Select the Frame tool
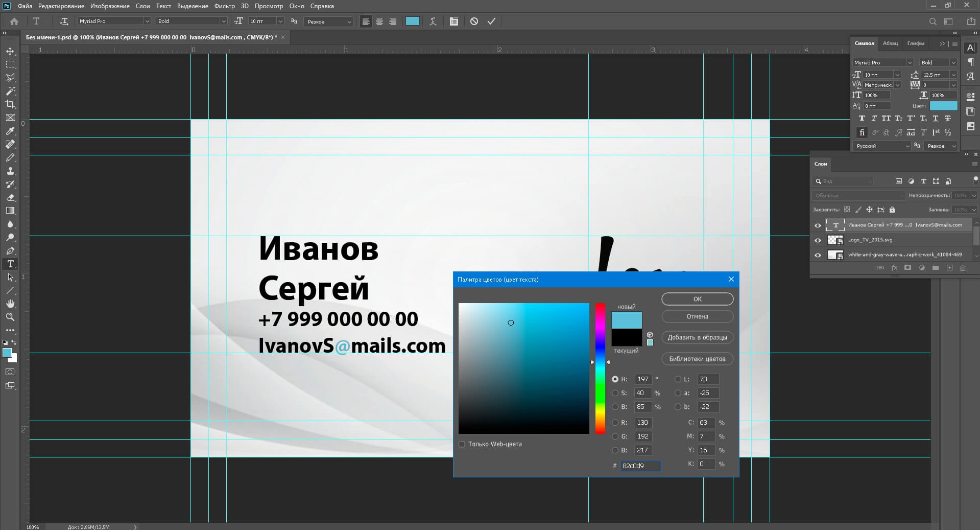Image resolution: width=980 pixels, height=530 pixels. coord(10,118)
